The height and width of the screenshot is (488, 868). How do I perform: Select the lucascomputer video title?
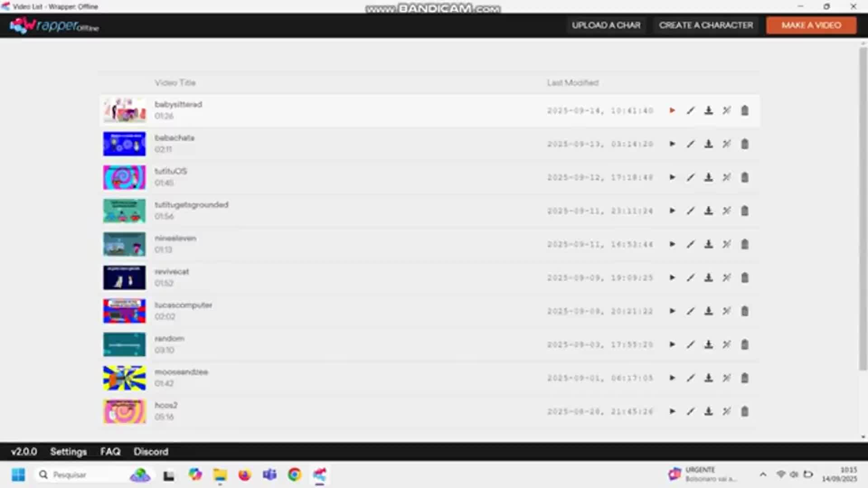(x=183, y=305)
